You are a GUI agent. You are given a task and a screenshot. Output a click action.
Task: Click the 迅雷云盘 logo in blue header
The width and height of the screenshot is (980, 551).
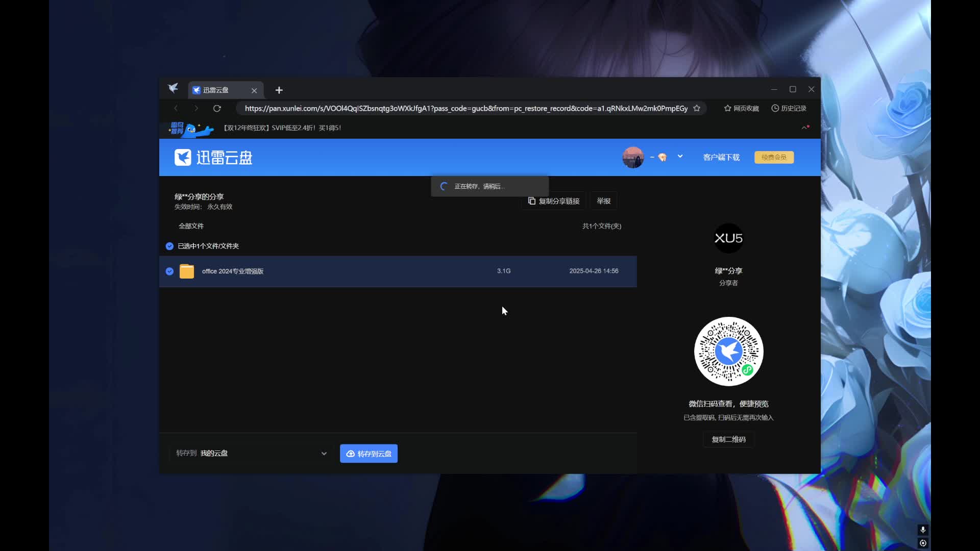click(x=213, y=158)
